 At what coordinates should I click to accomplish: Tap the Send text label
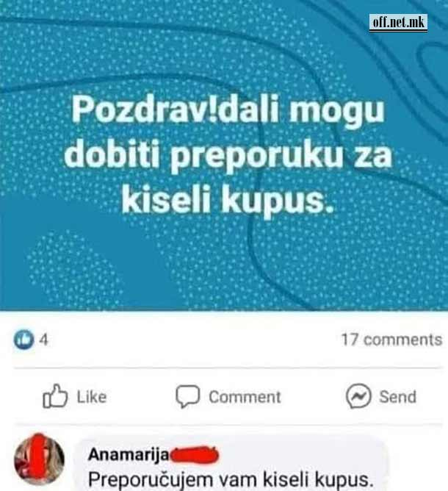click(397, 397)
